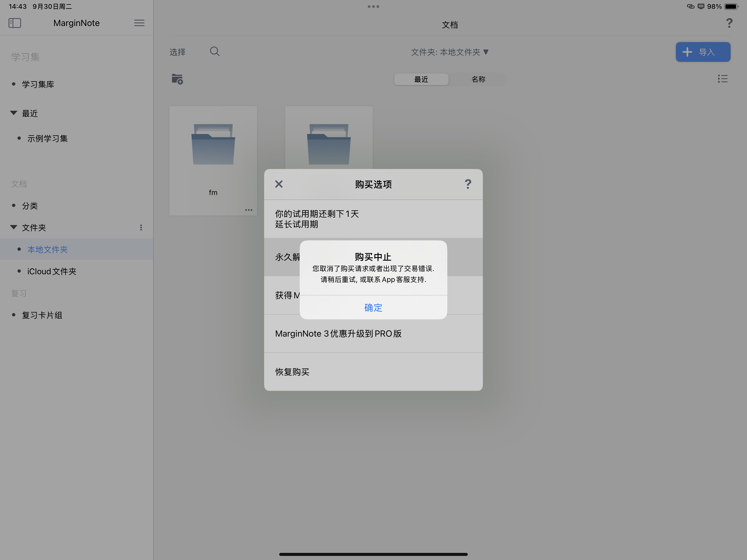This screenshot has width=747, height=560.
Task: Open the 文件夹 section options menu
Action: tap(141, 228)
